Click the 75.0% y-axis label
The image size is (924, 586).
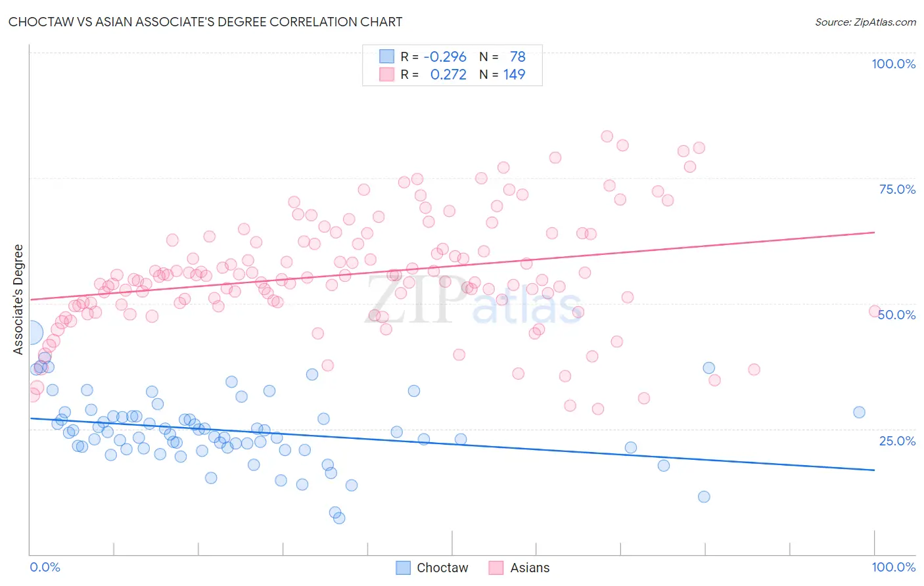point(897,189)
